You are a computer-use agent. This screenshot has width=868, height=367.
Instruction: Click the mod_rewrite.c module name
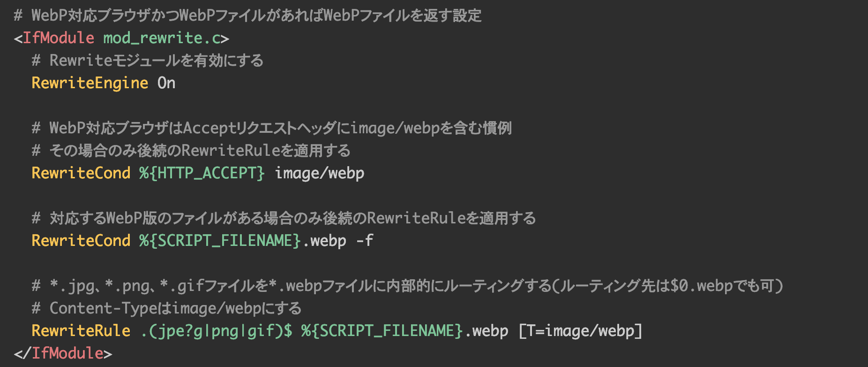click(x=162, y=38)
